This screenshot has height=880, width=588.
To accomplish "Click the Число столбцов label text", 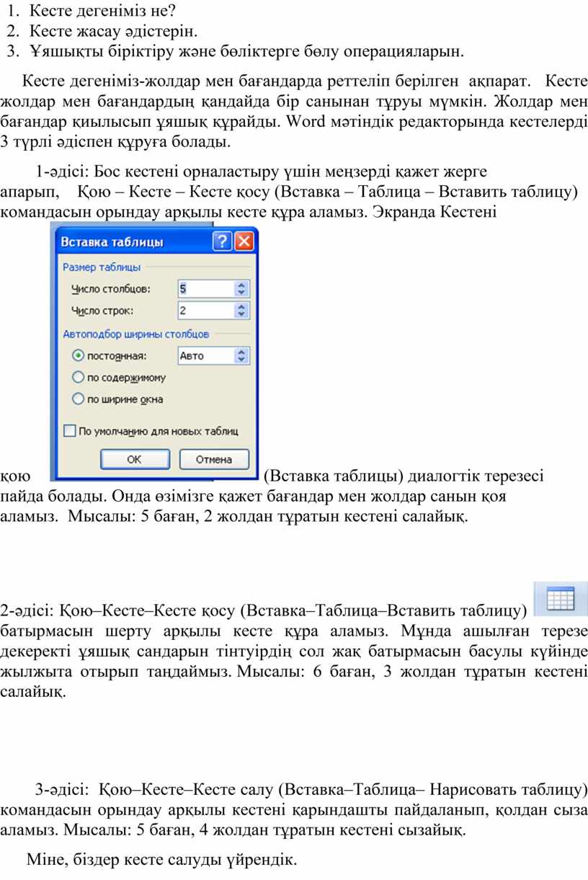I will coord(111,289).
